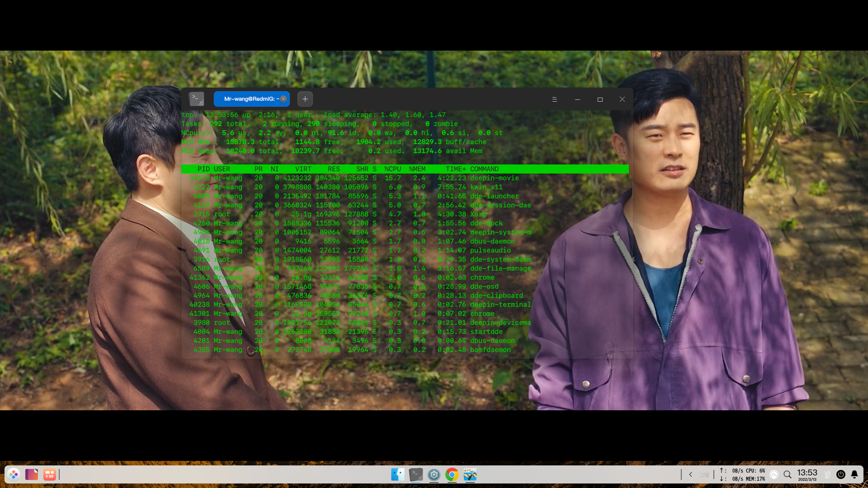Select the Deepin Terminal icon in the dock

pos(415,475)
